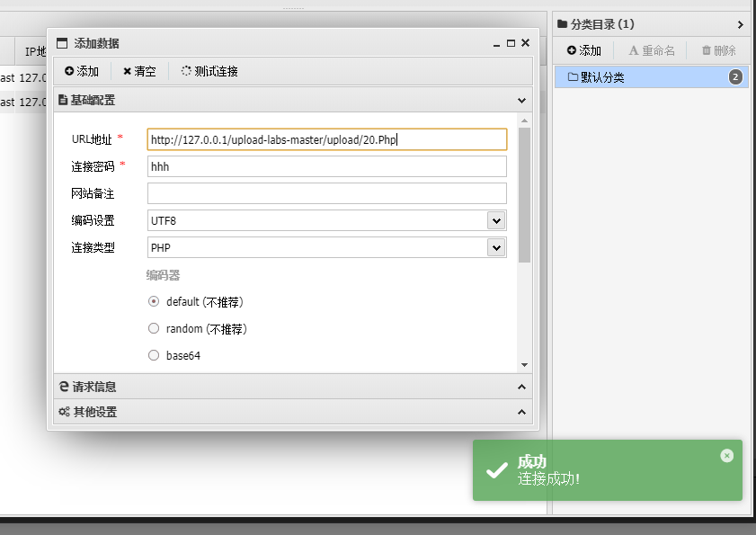Expand the 其他设置 section

click(x=293, y=412)
